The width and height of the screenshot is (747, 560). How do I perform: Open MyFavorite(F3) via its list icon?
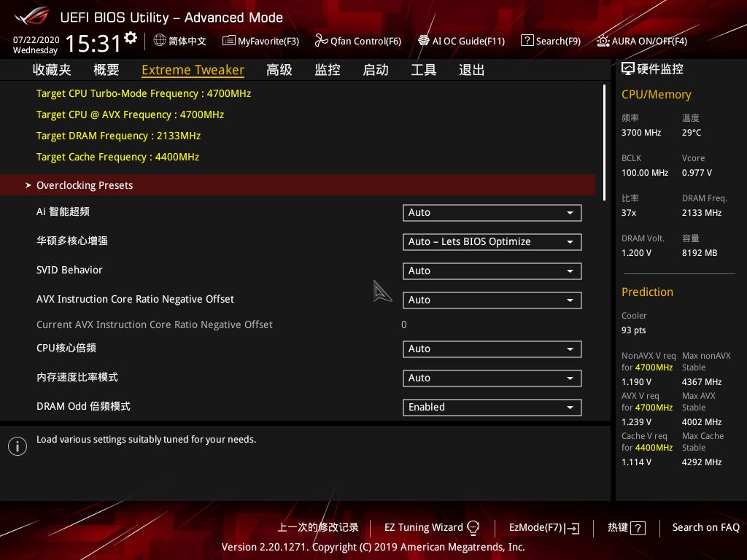click(x=228, y=41)
